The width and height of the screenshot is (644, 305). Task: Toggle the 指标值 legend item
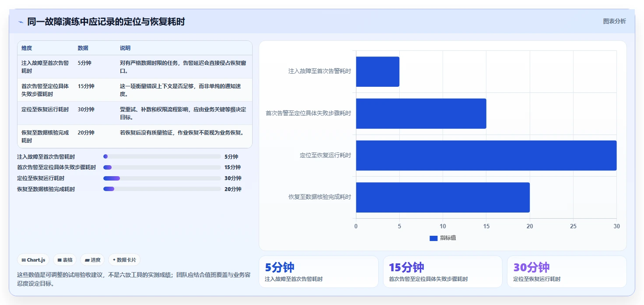[x=443, y=238]
